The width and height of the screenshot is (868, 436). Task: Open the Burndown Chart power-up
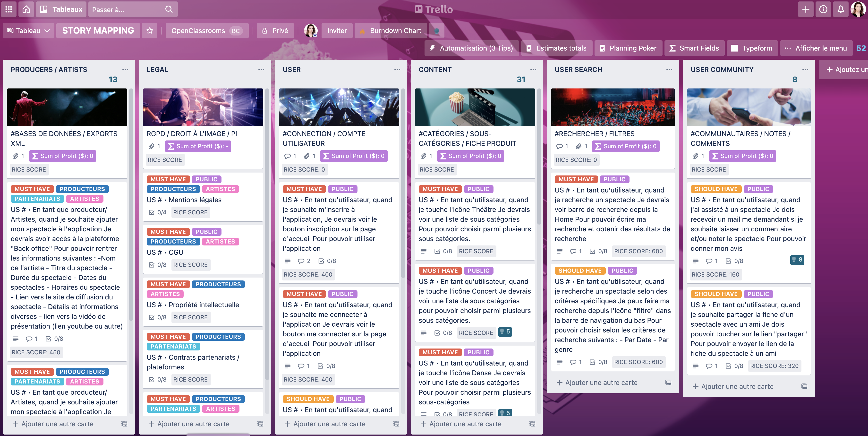[391, 31]
